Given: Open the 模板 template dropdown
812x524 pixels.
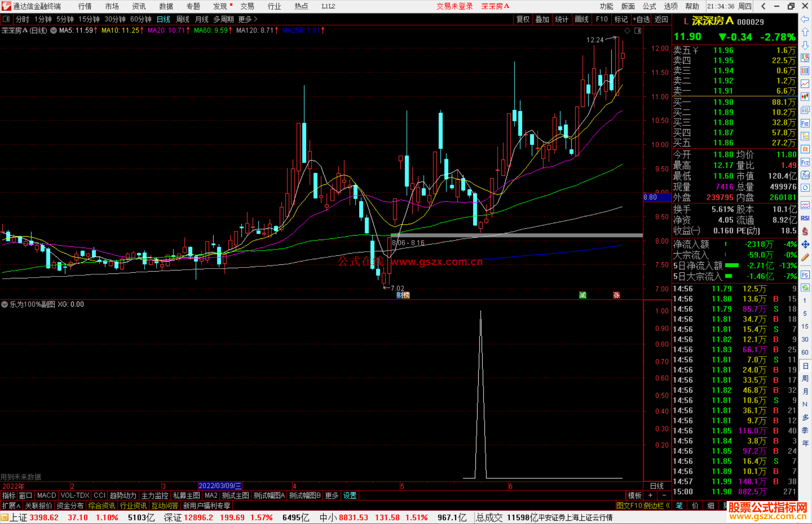Looking at the screenshot, I should coord(635,495).
